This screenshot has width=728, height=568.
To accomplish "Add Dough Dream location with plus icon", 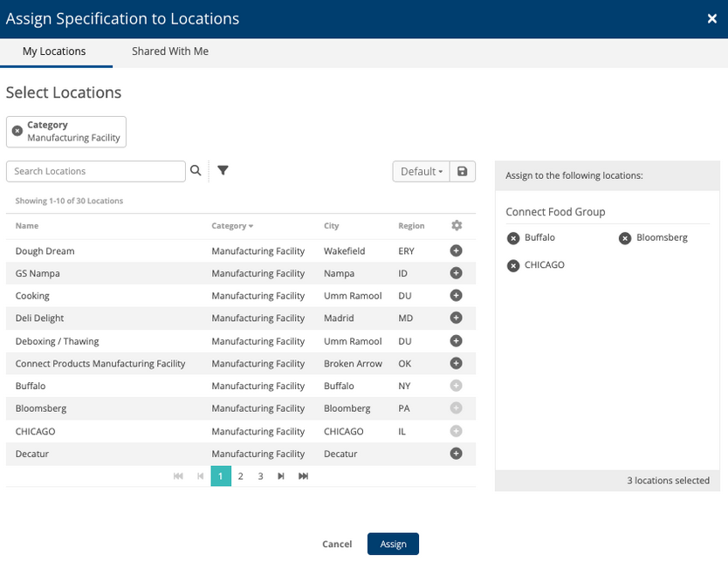I will click(456, 251).
